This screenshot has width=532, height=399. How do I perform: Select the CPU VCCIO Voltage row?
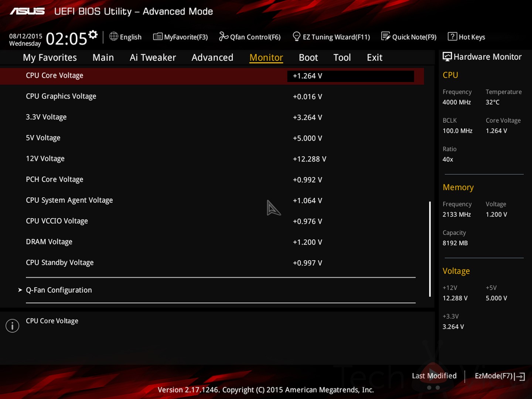[x=212, y=221]
